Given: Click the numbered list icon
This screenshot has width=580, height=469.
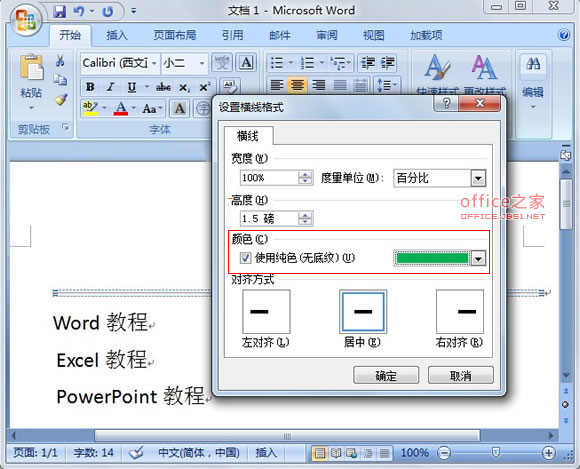Looking at the screenshot, I should tap(307, 63).
